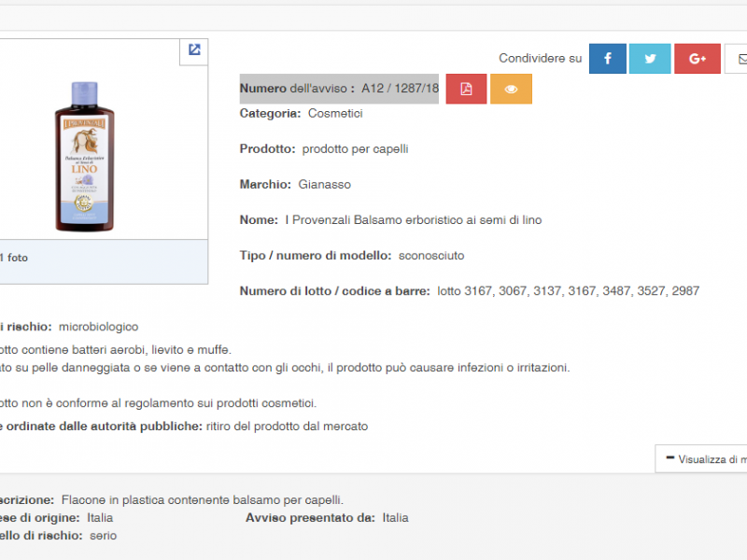747x560 pixels.
Task: Click the description Flacone in plastica text
Action: pyautogui.click(x=203, y=500)
